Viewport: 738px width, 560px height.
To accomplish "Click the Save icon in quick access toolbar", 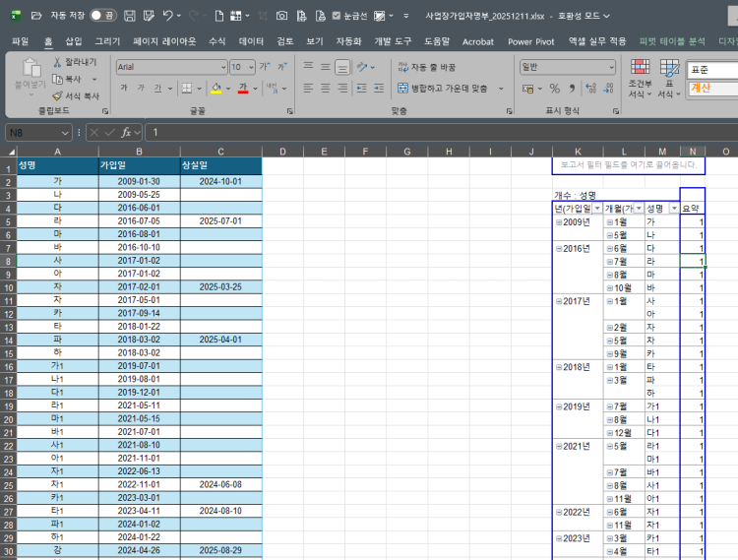I will tap(130, 16).
